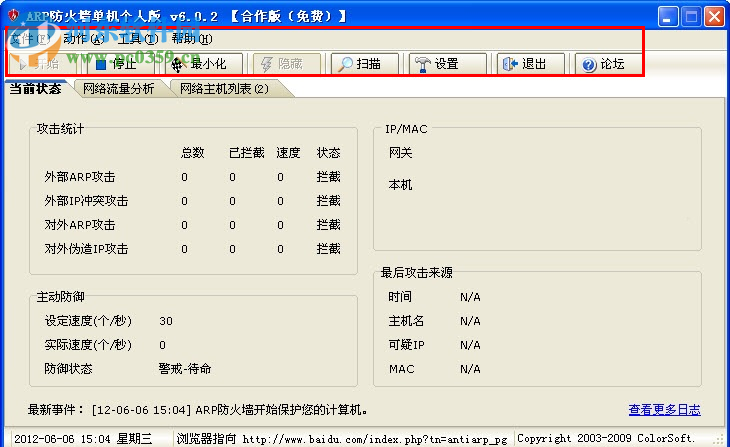Click the 总数 column header
Screen dimensions: 730x447
193,153
